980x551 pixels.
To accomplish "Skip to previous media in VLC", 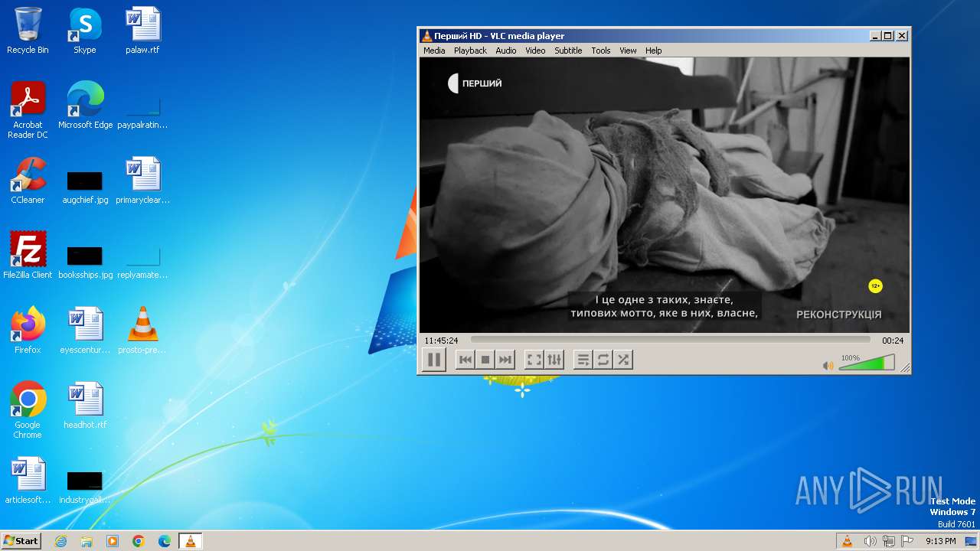I will point(465,360).
